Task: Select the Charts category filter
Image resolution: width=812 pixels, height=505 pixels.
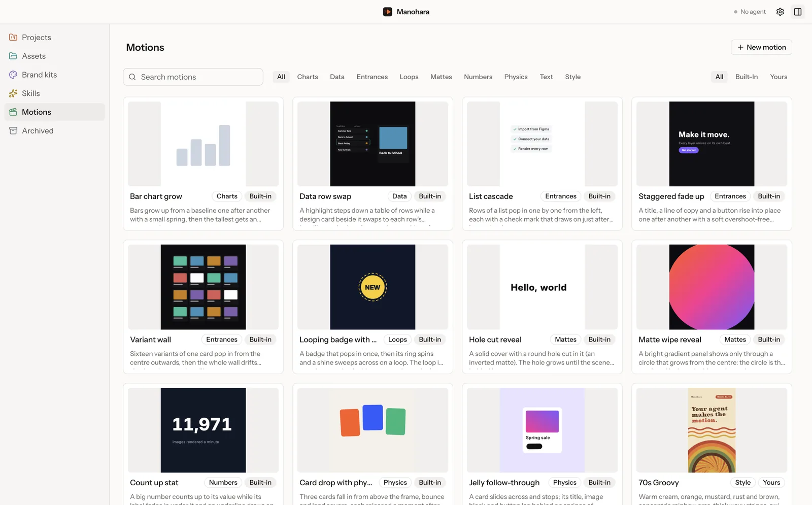Action: pyautogui.click(x=308, y=77)
